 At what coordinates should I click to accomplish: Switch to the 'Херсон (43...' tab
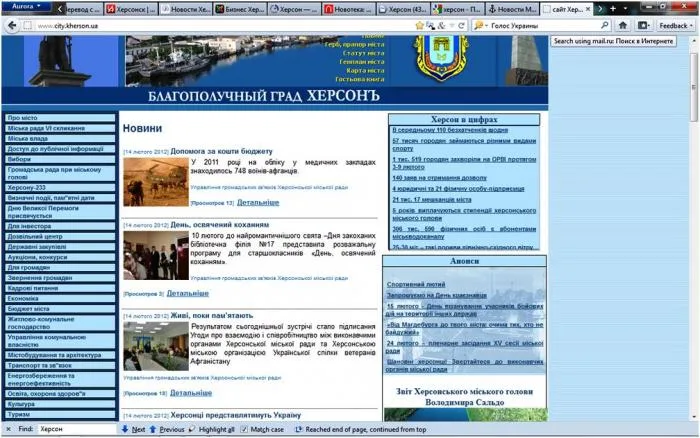[403, 9]
